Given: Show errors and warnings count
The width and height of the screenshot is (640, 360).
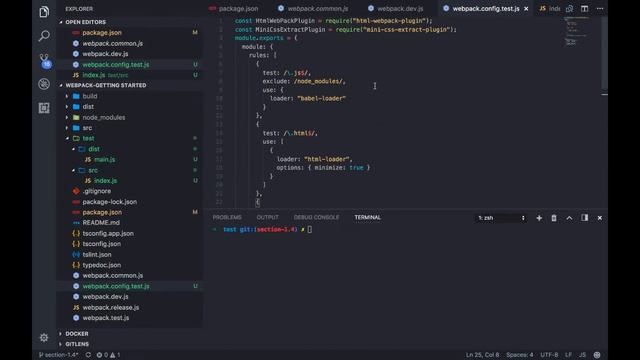Looking at the screenshot, I should 108,355.
